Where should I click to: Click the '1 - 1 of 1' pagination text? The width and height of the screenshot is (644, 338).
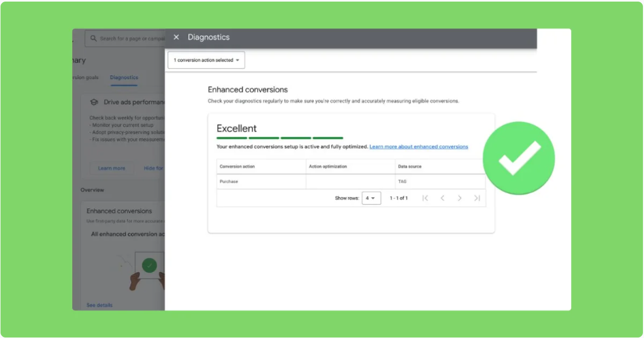399,198
